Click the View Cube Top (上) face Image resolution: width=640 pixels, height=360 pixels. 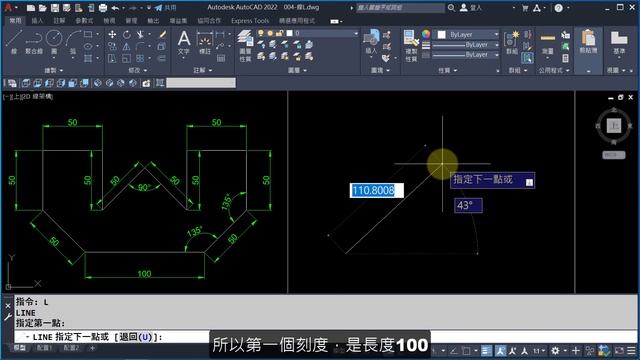coord(613,125)
